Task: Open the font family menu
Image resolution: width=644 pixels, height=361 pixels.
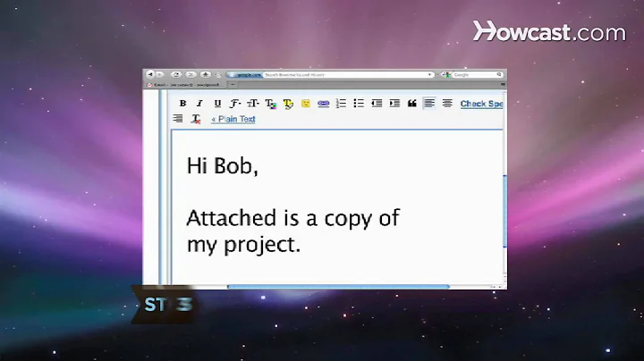Action: [x=235, y=104]
